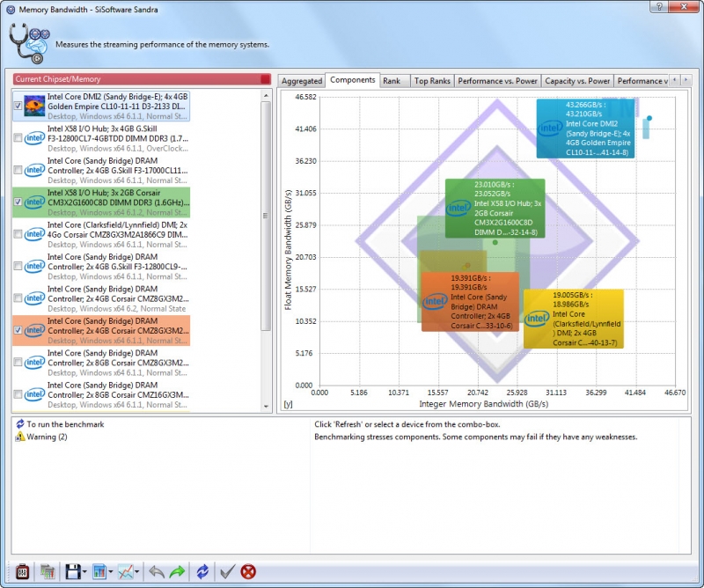
Task: Click the Intel logo in the green X58 Corsair row
Action: (34, 202)
